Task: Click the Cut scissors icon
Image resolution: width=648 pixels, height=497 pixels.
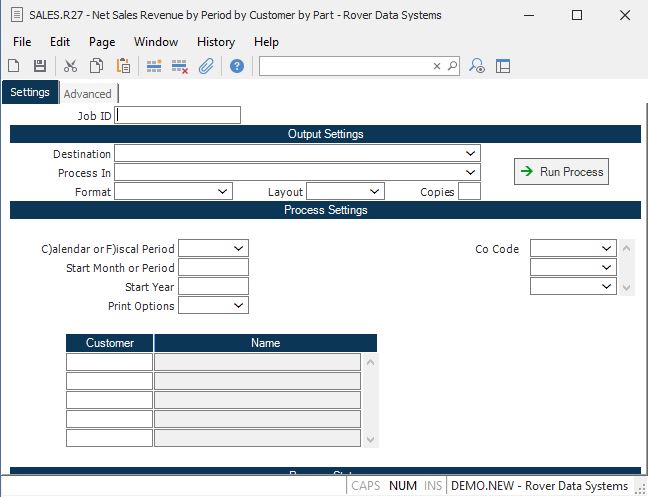Action: point(70,66)
